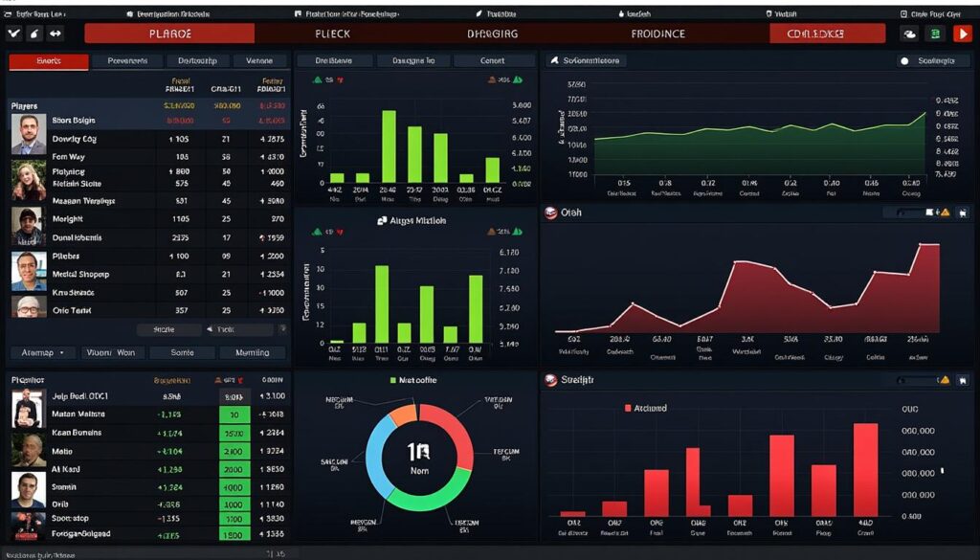Screen dimensions: 980x560
Task: Click the flag icon in the Sofonmtletore panel header
Action: pos(553,60)
